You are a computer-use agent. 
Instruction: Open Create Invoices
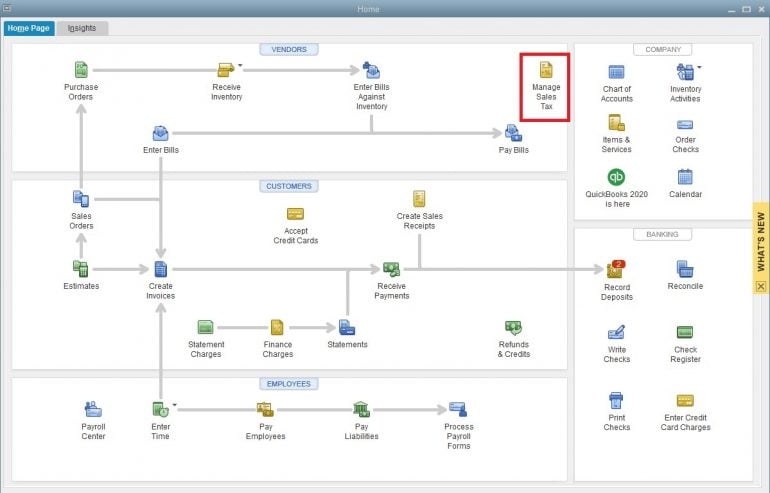pos(160,268)
